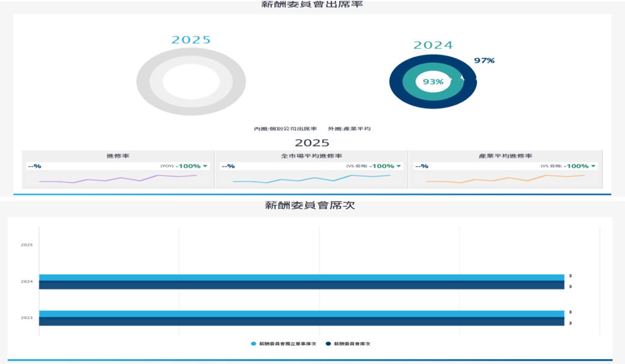This screenshot has height=364, width=625.
Task: Click the gray outer ring of the 2025 donut
Action: pyautogui.click(x=143, y=82)
